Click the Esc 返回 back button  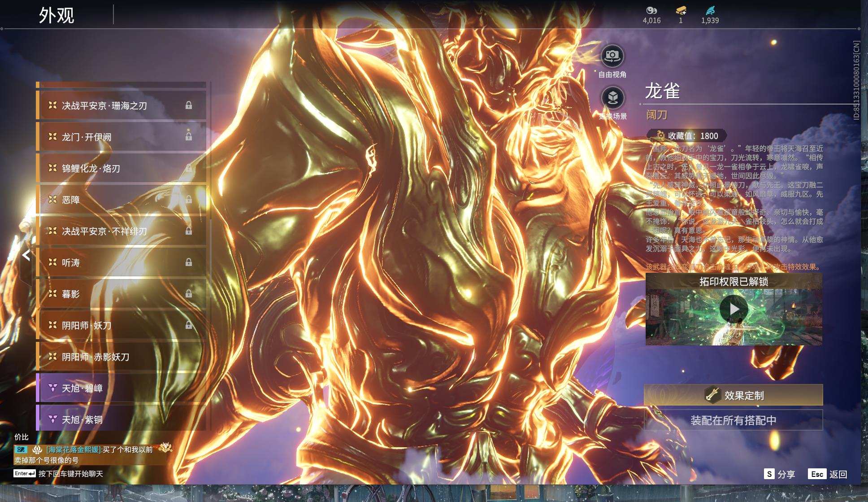point(828,474)
